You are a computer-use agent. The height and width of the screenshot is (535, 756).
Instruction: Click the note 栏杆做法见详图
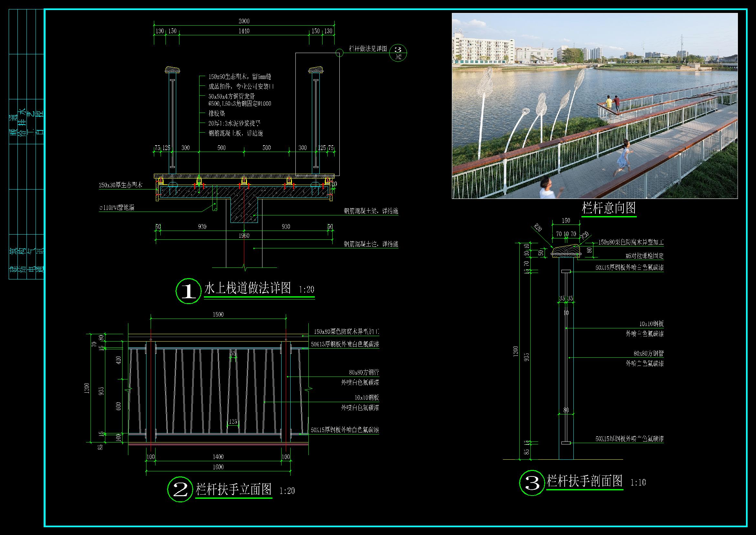click(368, 49)
